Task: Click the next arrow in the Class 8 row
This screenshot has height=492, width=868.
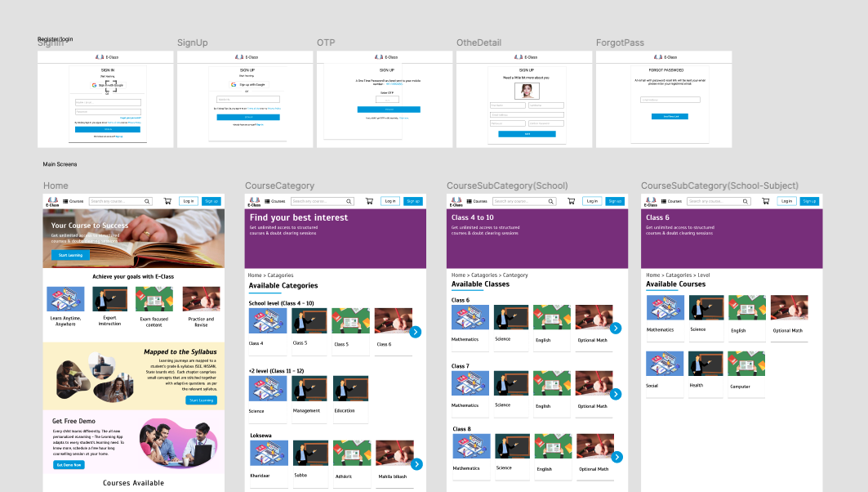Action: coord(617,457)
